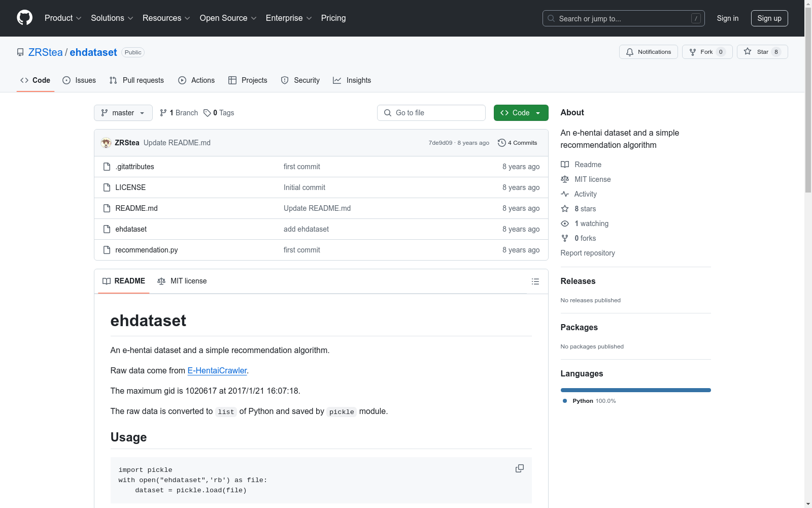
Task: Open the Insights tab
Action: click(352, 80)
